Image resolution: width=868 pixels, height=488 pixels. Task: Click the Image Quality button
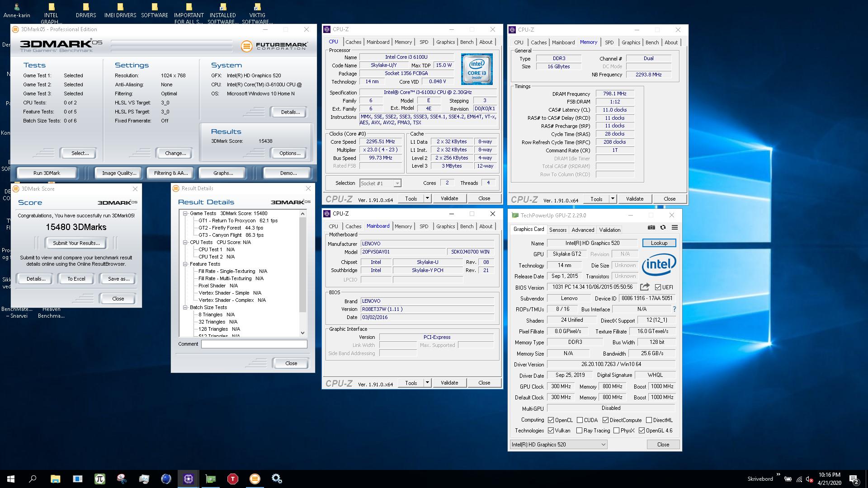coord(119,173)
